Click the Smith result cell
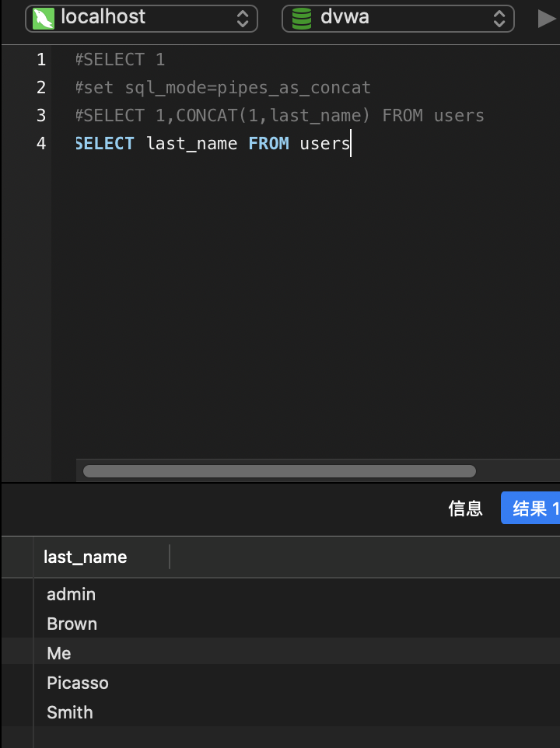The width and height of the screenshot is (560, 748). (70, 712)
